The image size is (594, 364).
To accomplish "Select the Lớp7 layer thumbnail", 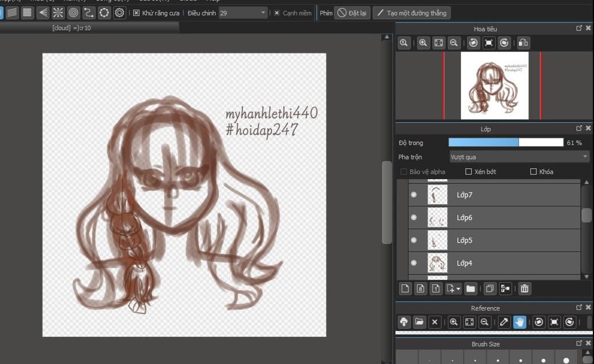I will tap(437, 195).
